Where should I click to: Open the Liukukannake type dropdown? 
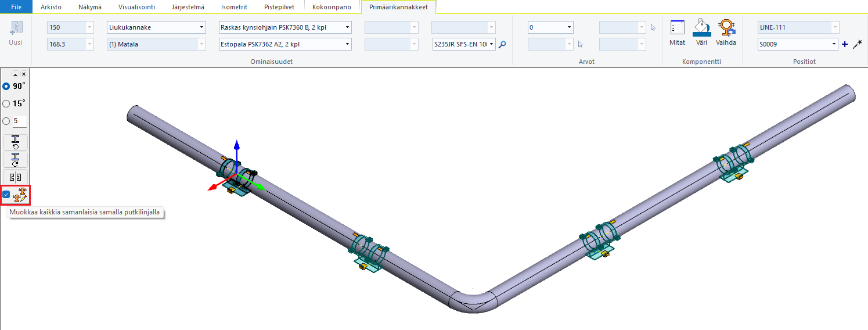tap(201, 27)
